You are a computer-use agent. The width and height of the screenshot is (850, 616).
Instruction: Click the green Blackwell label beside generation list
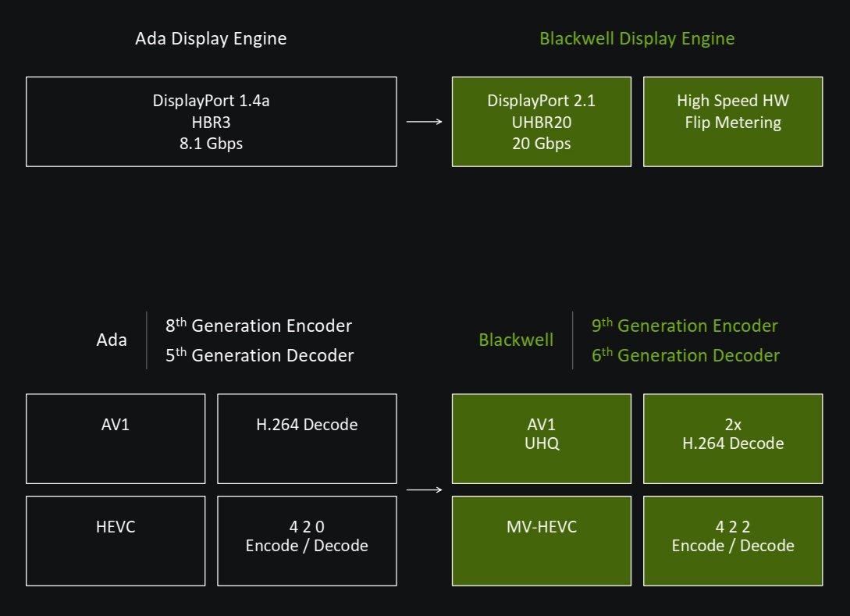[x=516, y=340]
